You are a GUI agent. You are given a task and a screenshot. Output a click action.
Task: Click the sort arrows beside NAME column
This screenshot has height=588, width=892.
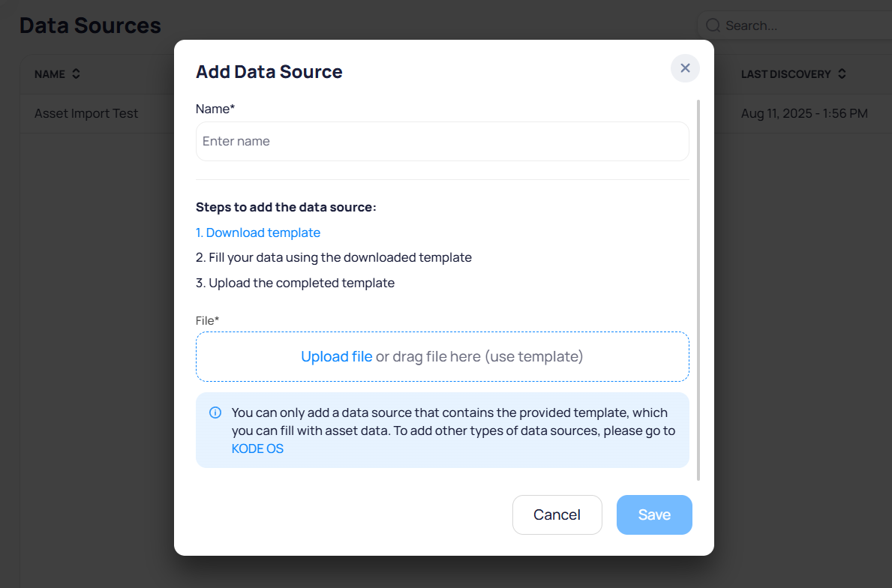click(76, 74)
